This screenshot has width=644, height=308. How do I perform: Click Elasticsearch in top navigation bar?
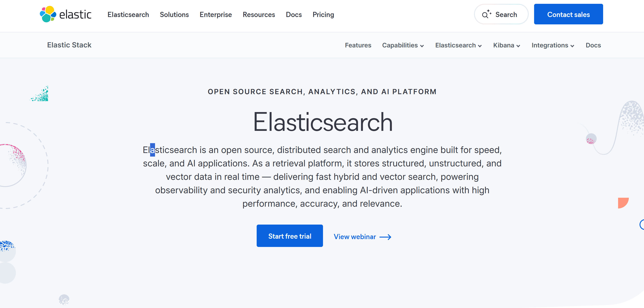click(128, 15)
